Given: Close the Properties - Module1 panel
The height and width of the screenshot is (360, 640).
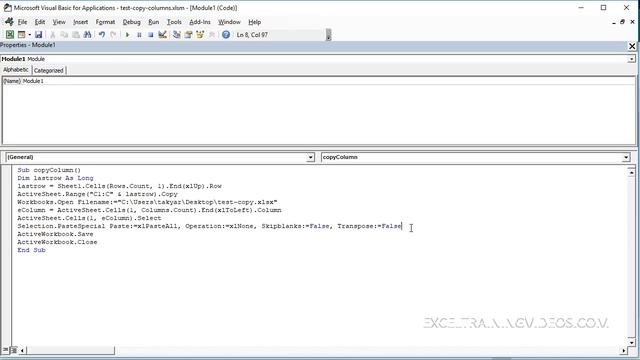Looking at the screenshot, I should click(632, 46).
